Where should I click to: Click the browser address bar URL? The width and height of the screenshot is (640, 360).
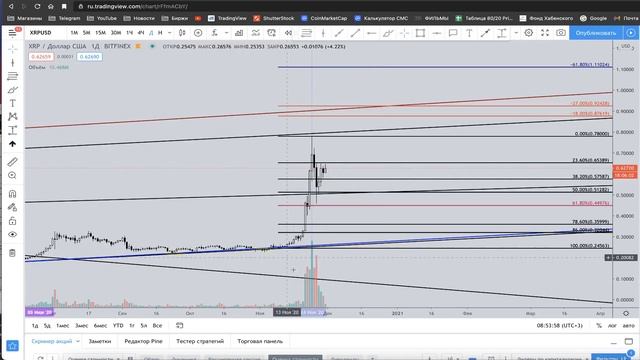pyautogui.click(x=137, y=7)
